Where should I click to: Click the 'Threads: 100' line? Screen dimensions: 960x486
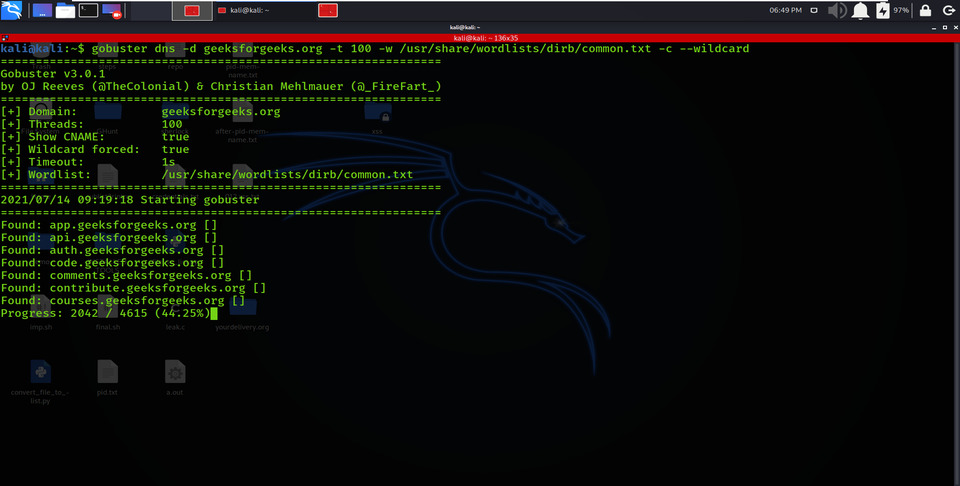(92, 124)
